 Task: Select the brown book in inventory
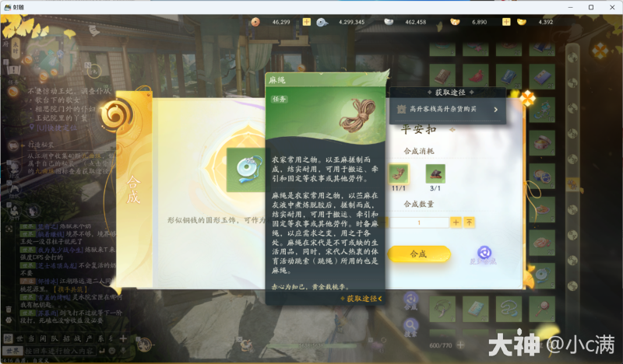point(442,76)
